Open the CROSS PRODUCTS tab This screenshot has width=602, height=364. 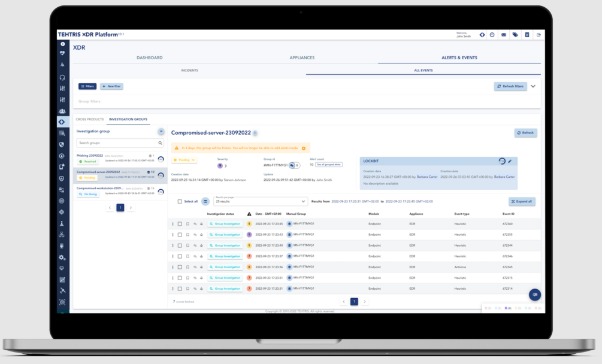click(89, 119)
